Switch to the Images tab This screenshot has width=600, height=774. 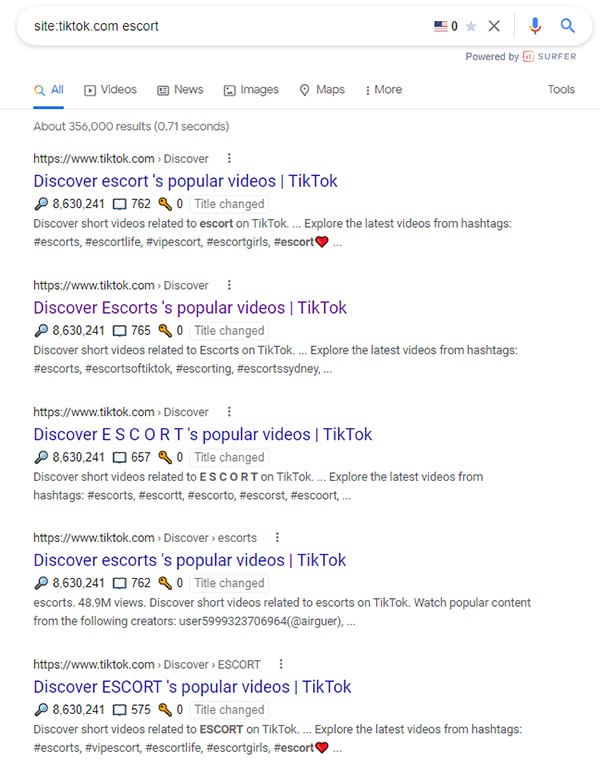coord(251,90)
